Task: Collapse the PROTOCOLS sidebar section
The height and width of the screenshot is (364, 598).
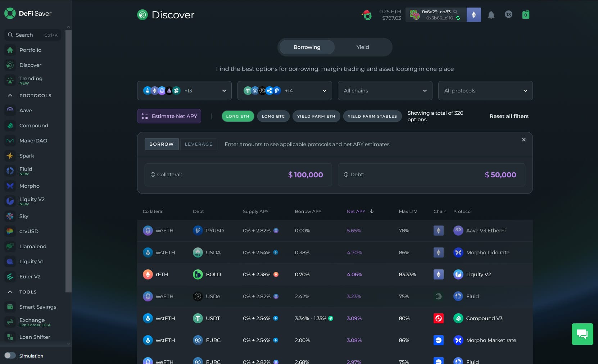Action: tap(10, 96)
